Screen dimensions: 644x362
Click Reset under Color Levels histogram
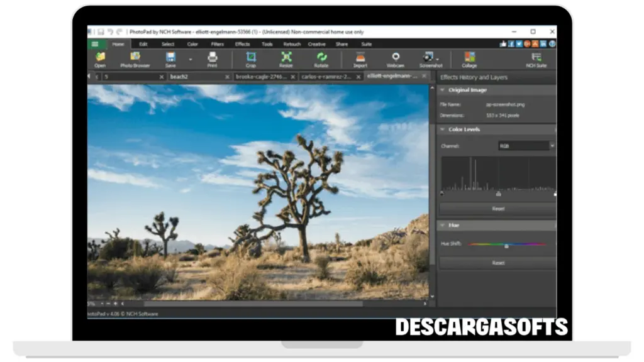[497, 209]
